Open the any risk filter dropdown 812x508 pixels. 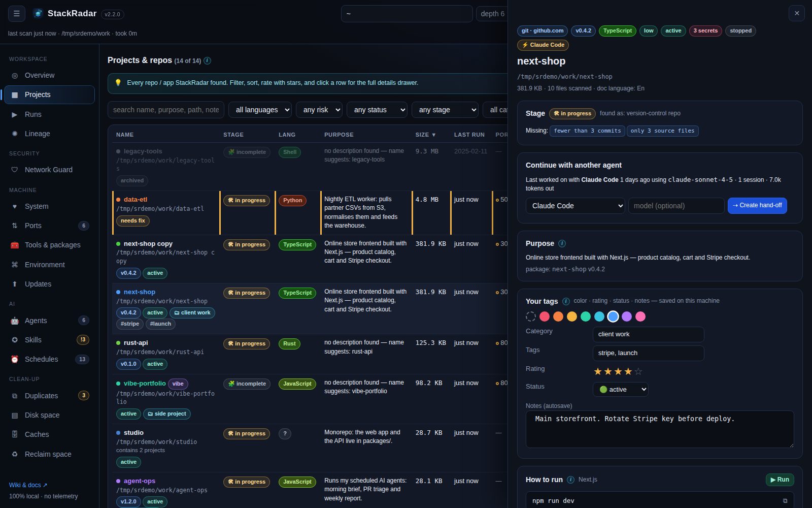(x=319, y=110)
